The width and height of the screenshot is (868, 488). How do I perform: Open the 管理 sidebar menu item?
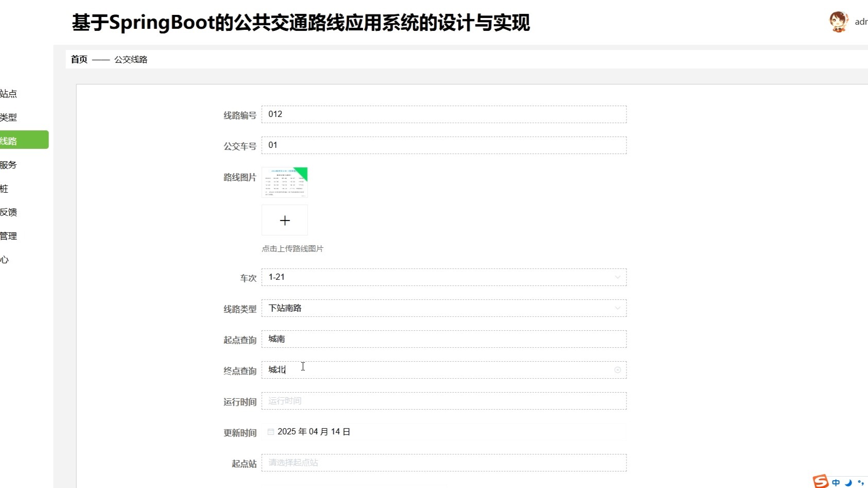9,236
